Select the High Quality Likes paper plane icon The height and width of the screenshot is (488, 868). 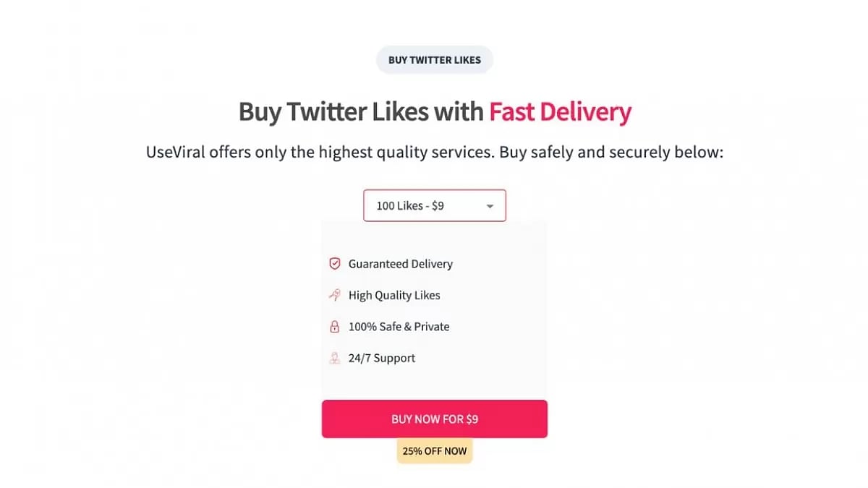[x=334, y=295]
